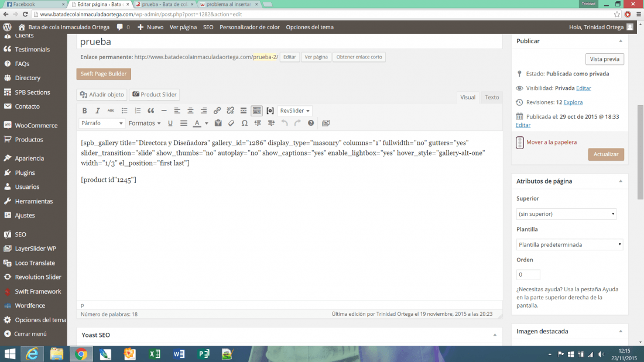Apply underline formatting
Viewport: 644px width, 362px height.
click(170, 123)
